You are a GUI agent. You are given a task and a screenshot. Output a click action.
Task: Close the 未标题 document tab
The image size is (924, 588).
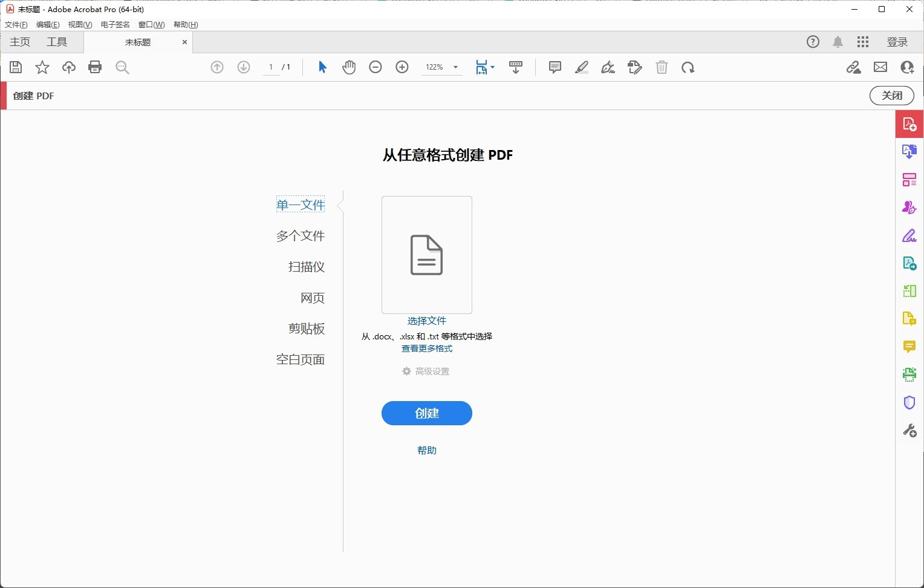click(184, 42)
